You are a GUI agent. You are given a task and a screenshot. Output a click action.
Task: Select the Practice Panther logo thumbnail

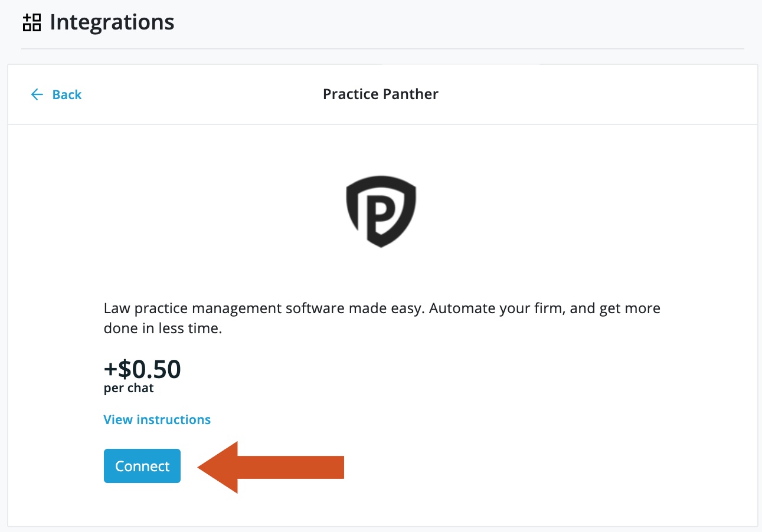click(x=381, y=211)
